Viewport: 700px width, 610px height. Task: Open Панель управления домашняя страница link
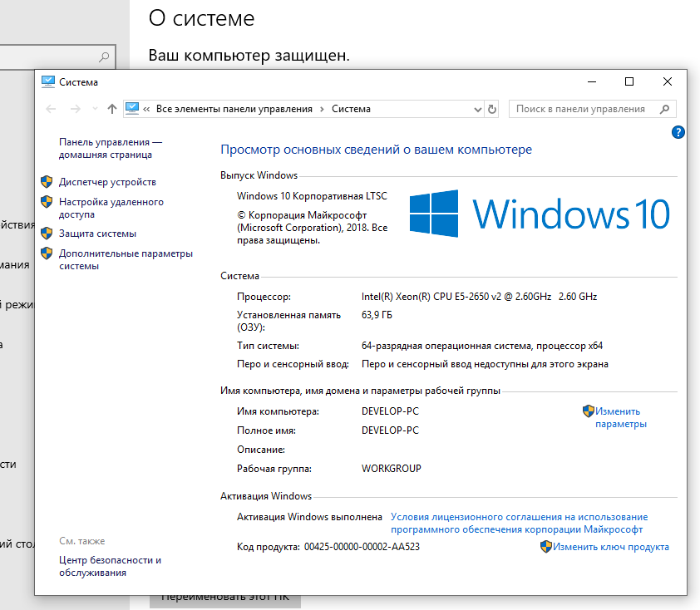pos(111,148)
